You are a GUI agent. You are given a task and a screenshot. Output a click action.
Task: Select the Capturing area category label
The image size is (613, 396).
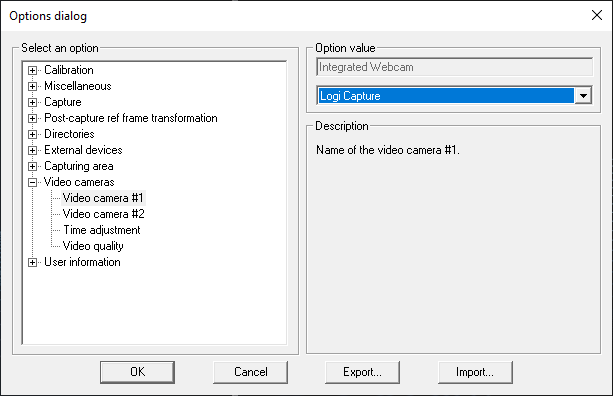79,166
